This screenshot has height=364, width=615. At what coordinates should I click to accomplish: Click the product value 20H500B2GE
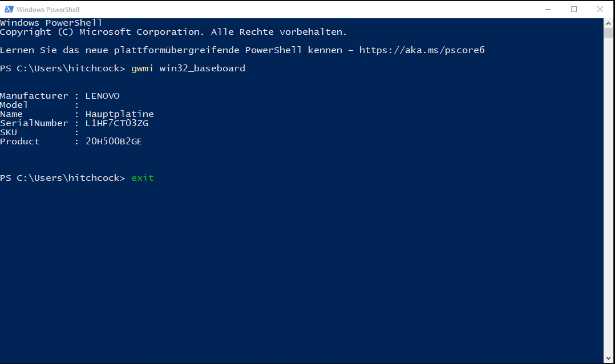[x=114, y=141]
